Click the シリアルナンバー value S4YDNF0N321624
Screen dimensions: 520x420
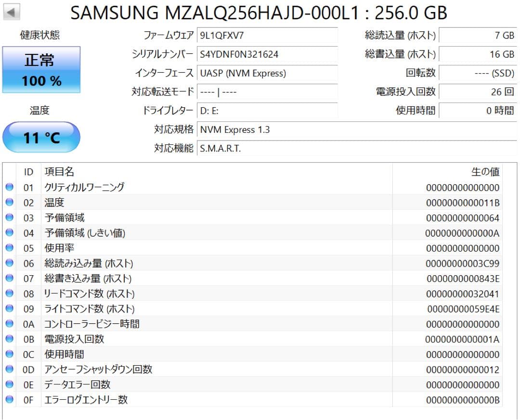tap(267, 55)
